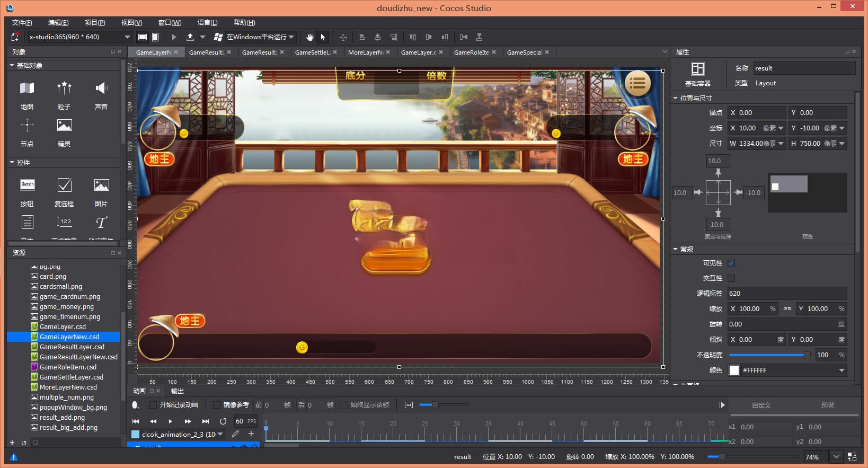868x468 pixels.
Task: Click the Button (按钮) widget icon
Action: 27,185
